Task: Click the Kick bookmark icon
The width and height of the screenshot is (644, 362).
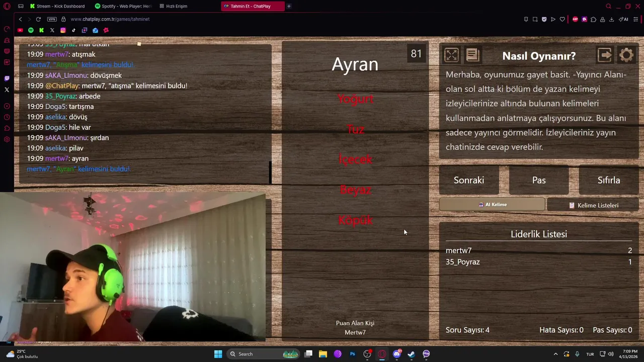Action: (x=41, y=30)
